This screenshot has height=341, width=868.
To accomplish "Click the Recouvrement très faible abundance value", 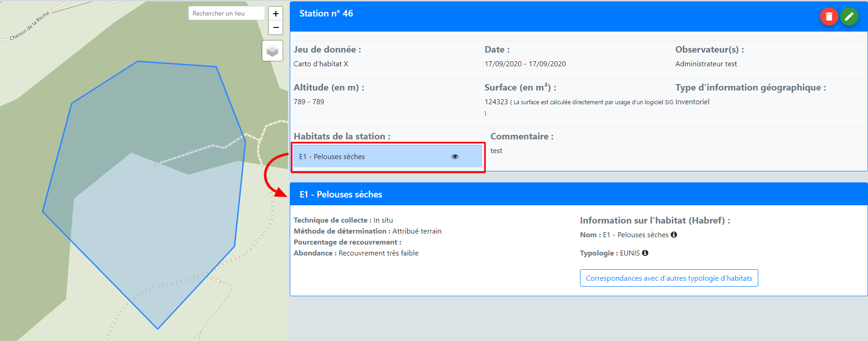I will tap(378, 253).
